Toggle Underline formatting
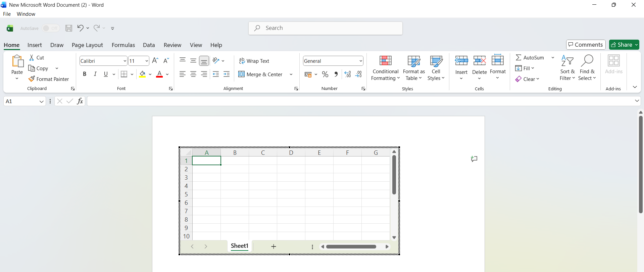This screenshot has width=644, height=272. pos(106,74)
